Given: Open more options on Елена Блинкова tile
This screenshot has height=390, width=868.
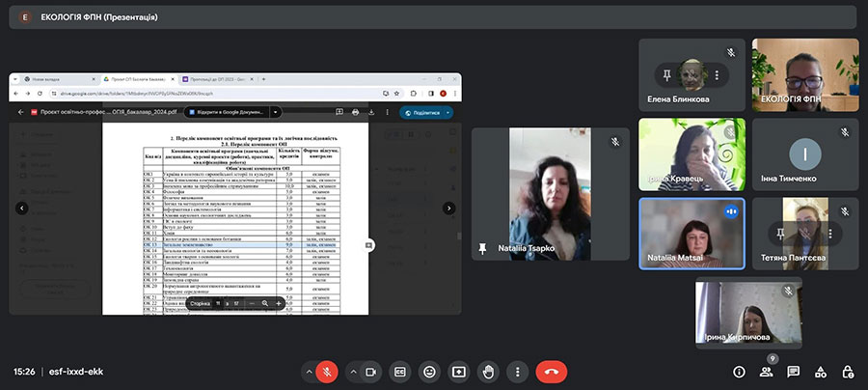Looking at the screenshot, I should [x=717, y=74].
